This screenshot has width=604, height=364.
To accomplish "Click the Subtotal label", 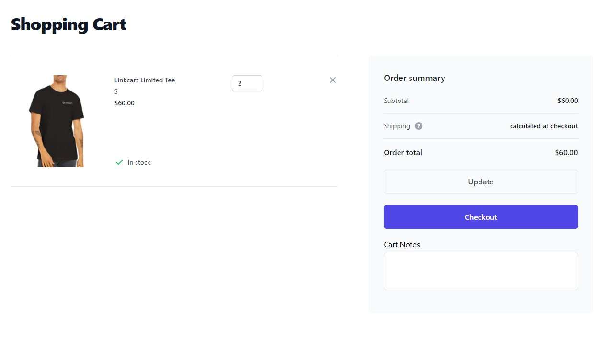I will 396,101.
